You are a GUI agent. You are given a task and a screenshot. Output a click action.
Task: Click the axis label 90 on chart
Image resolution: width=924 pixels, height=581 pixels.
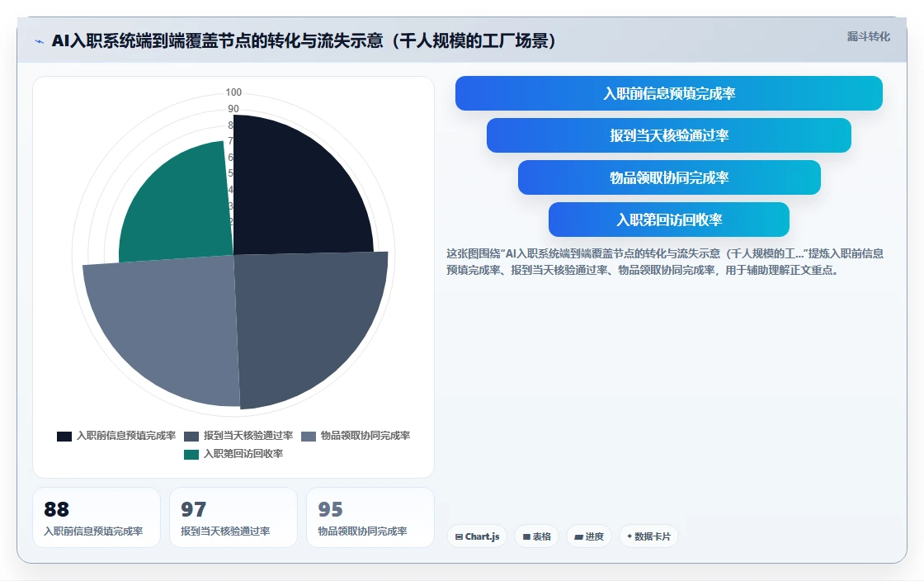pos(233,109)
